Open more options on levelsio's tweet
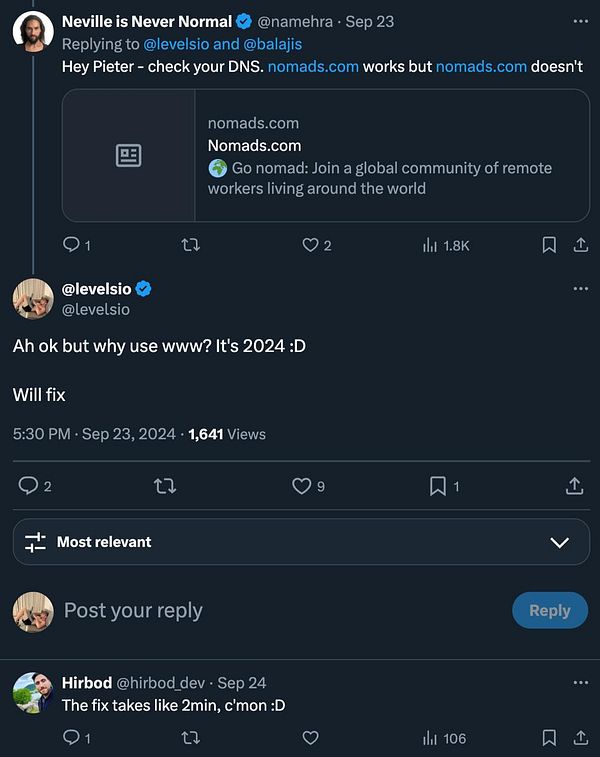 tap(581, 289)
